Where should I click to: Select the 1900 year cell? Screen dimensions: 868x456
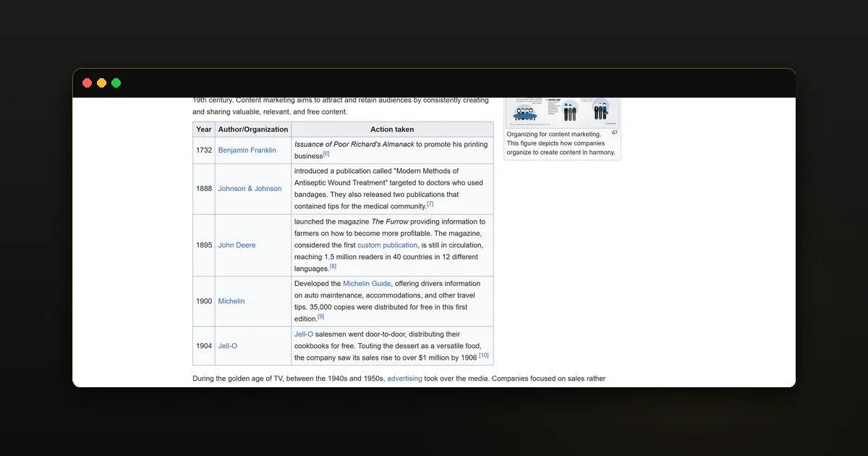pyautogui.click(x=204, y=301)
